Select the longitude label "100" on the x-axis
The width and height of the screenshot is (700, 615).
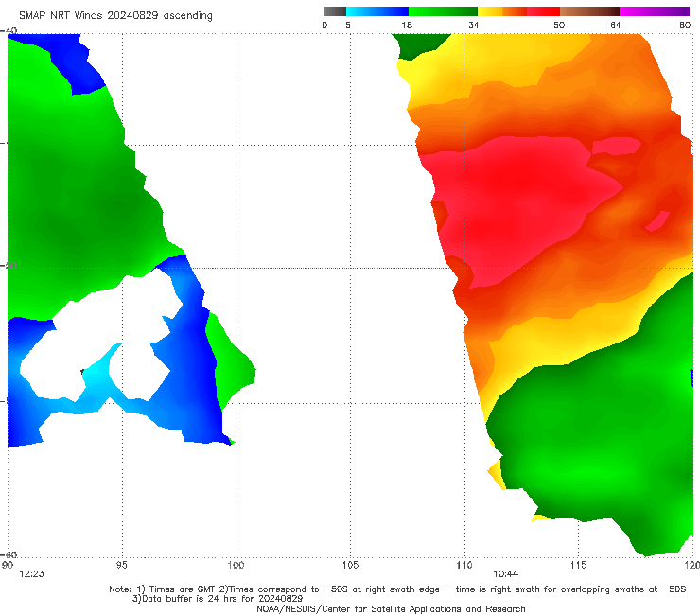tap(236, 565)
